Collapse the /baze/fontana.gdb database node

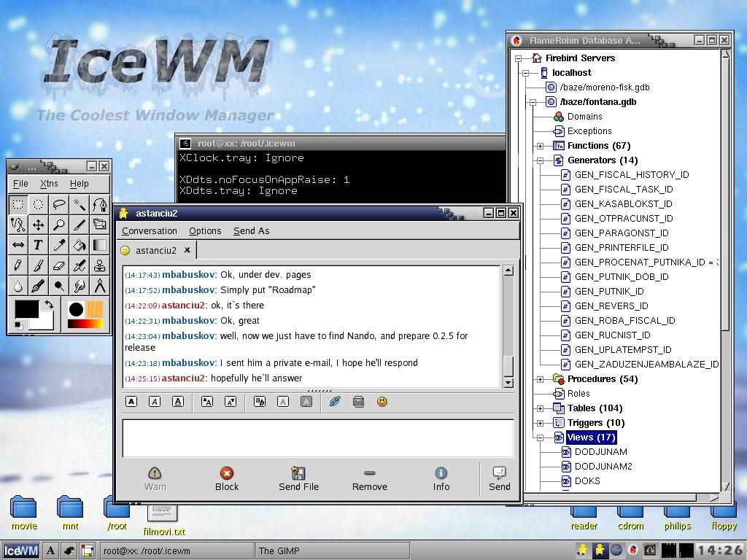(533, 102)
